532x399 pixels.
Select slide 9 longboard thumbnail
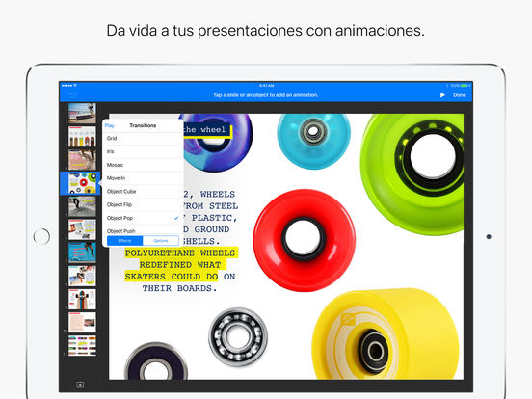coord(82,299)
